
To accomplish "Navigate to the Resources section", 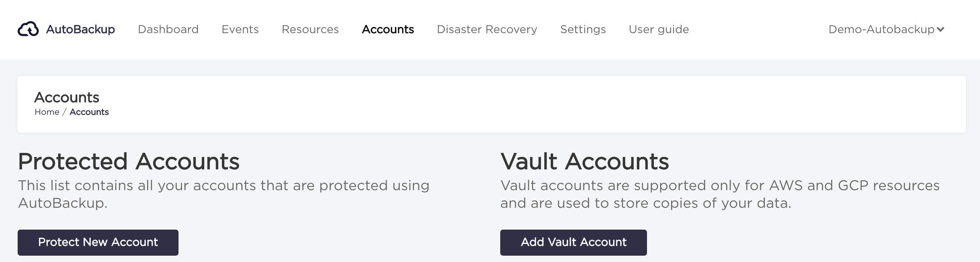I will coord(310,30).
